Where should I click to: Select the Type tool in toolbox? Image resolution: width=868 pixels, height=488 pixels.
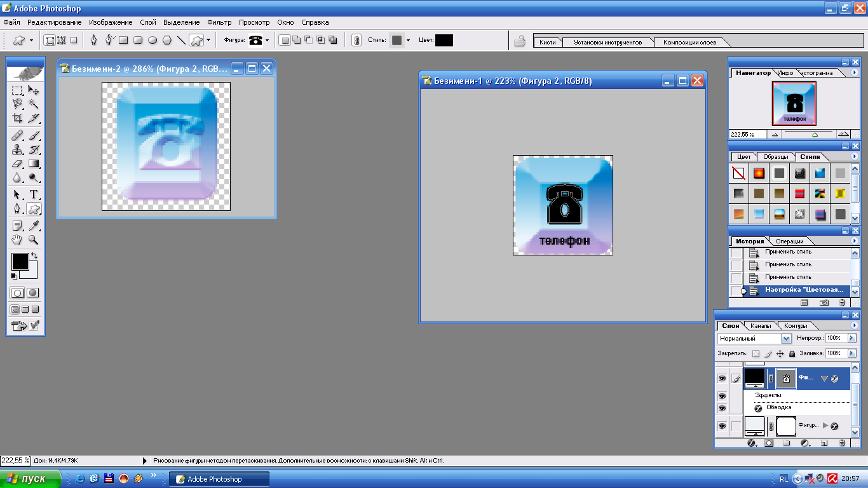[34, 194]
